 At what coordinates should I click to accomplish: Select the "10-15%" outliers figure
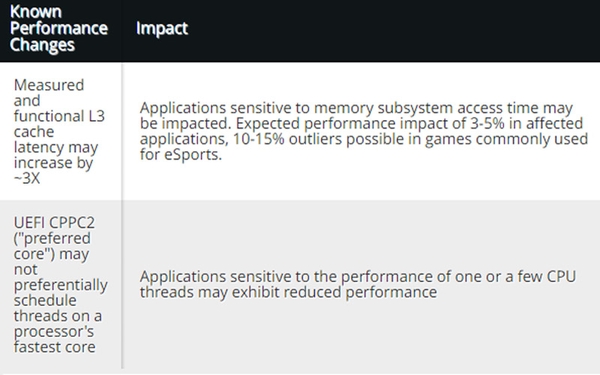(259, 139)
